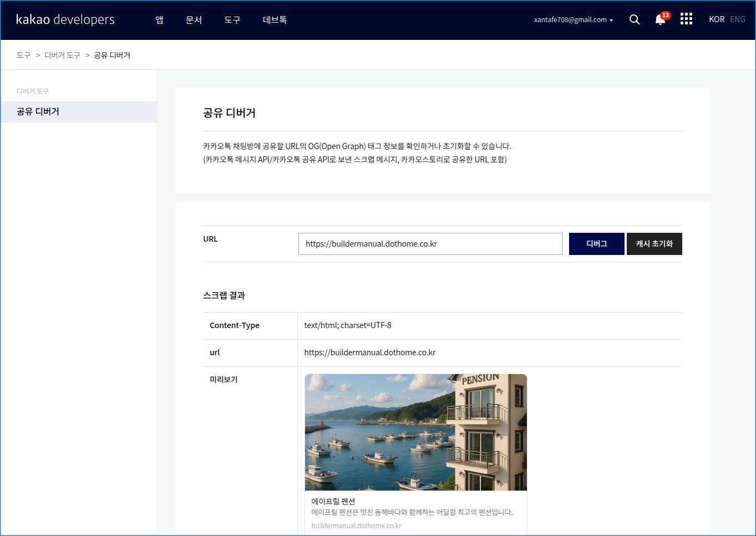Expand the xantafe708@gmail.com account dropdown
This screenshot has width=756, height=536.
[x=573, y=20]
